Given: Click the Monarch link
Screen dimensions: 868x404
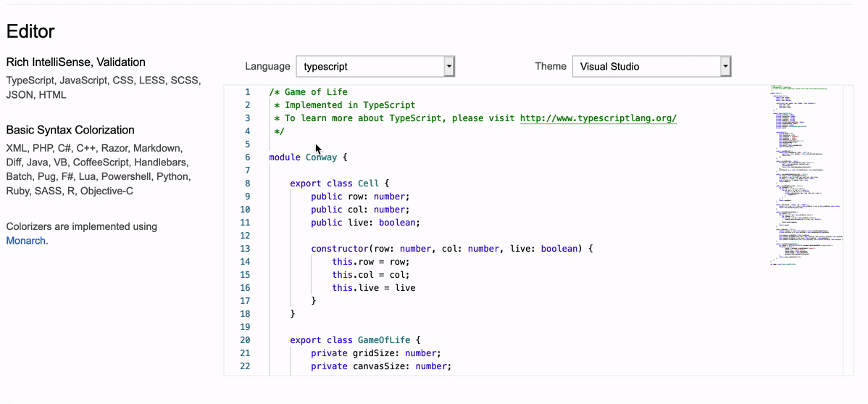Looking at the screenshot, I should [x=25, y=241].
